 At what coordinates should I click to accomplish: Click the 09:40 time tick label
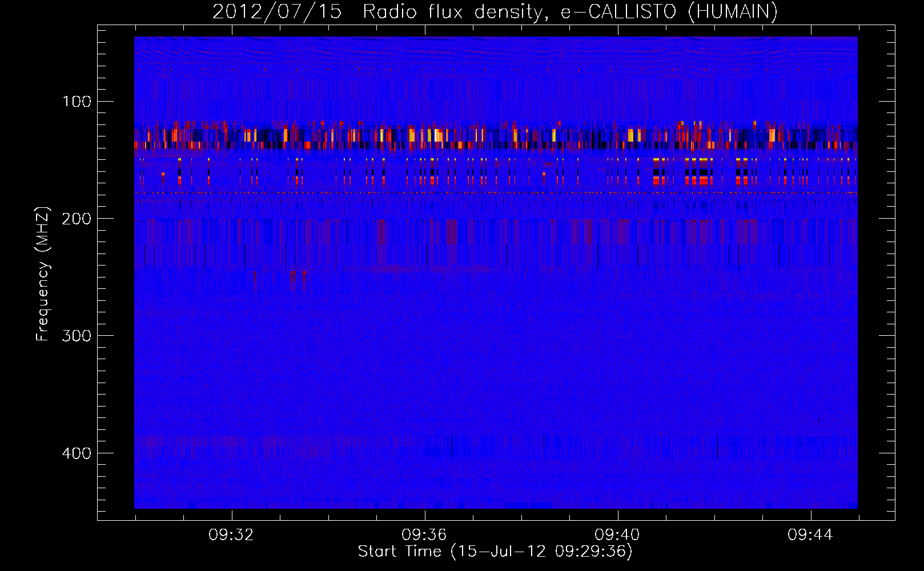tap(617, 535)
